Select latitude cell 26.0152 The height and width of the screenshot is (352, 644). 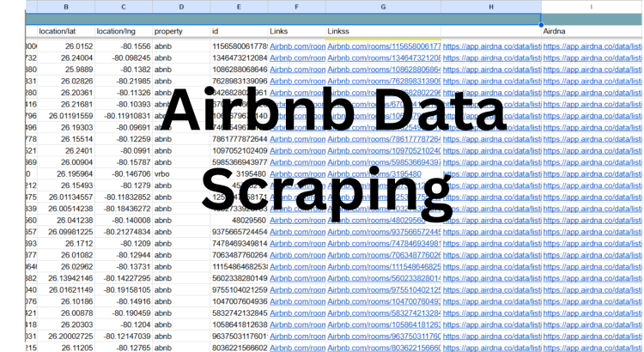66,46
